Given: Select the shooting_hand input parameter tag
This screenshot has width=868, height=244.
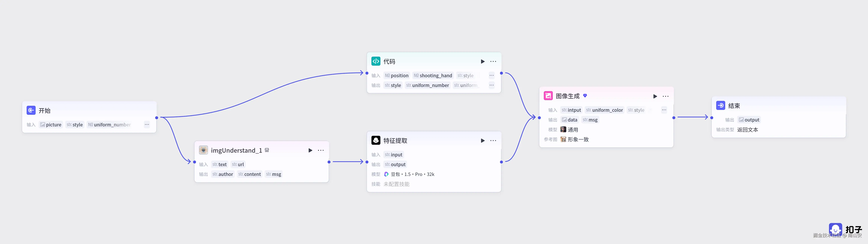Looking at the screenshot, I should [x=433, y=76].
